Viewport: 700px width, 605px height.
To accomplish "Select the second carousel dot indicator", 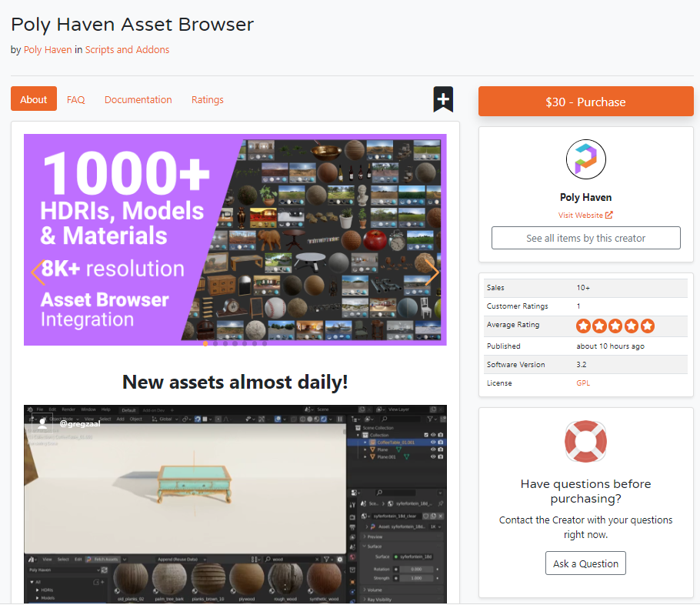I will pyautogui.click(x=215, y=343).
